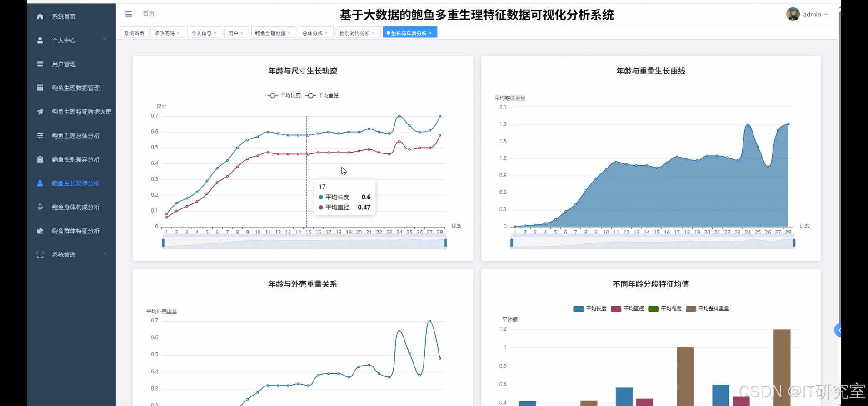
Task: Toggle 平均直径 legend in age-group bar chart
Action: (628, 309)
